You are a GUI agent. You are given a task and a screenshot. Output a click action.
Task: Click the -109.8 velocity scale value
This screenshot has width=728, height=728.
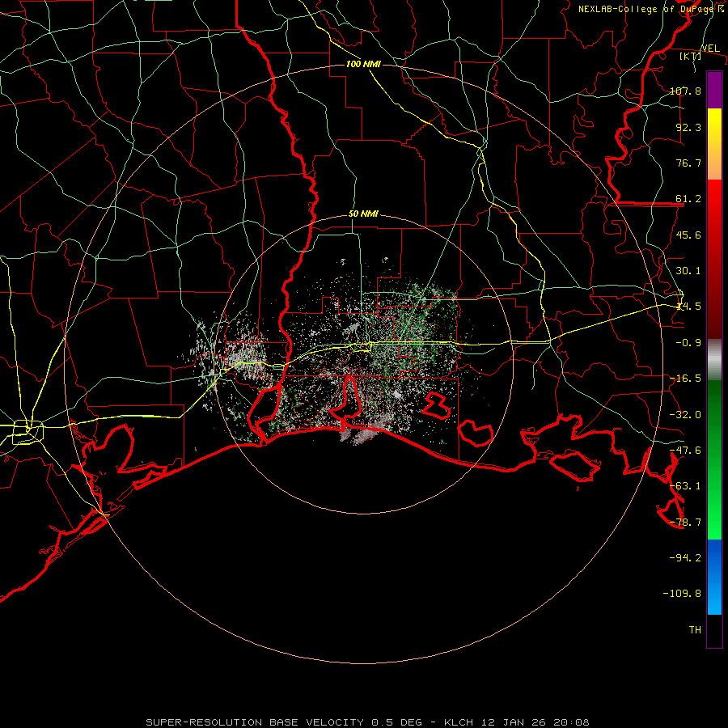(682, 594)
